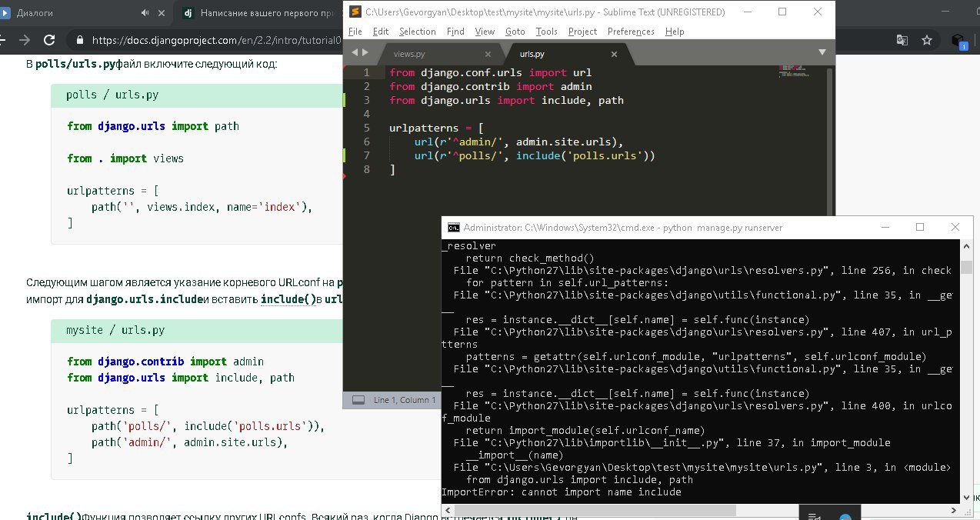Click 'ImportError: cannot import name include' line

[562, 492]
